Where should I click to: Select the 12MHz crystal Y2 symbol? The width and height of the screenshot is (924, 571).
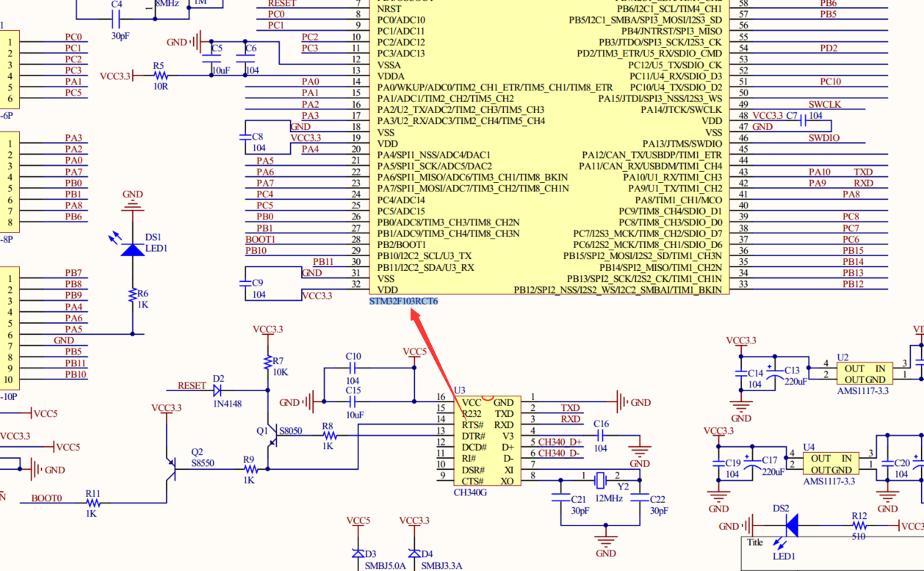point(602,481)
